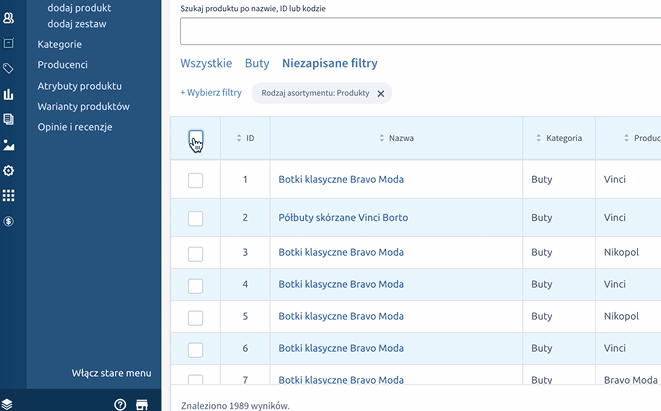The height and width of the screenshot is (411, 661).
Task: Switch to the Wszystkie tab
Action: click(x=205, y=63)
